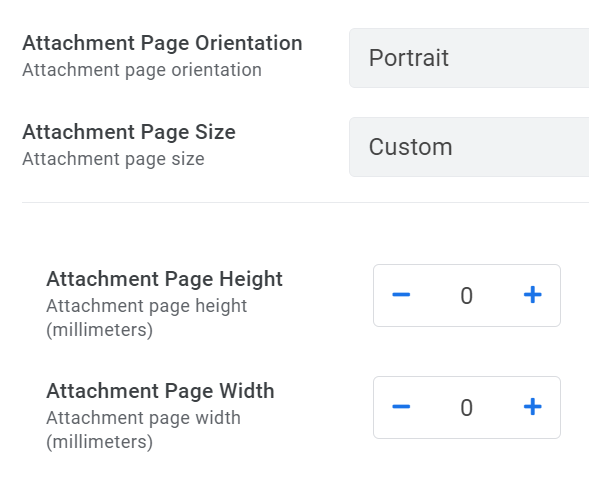Click the Attachment Page Height label text
Screen dimensions: 589x482
(165, 279)
